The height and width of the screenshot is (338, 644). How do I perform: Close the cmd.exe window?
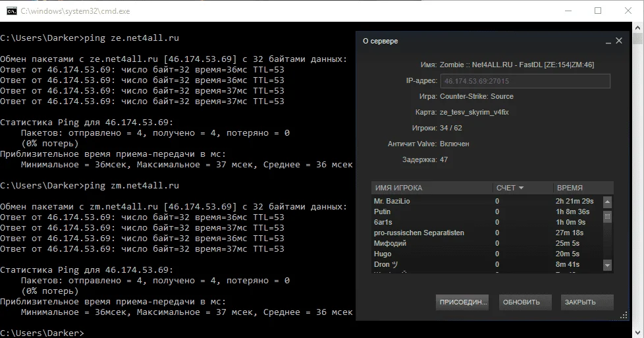pyautogui.click(x=629, y=11)
